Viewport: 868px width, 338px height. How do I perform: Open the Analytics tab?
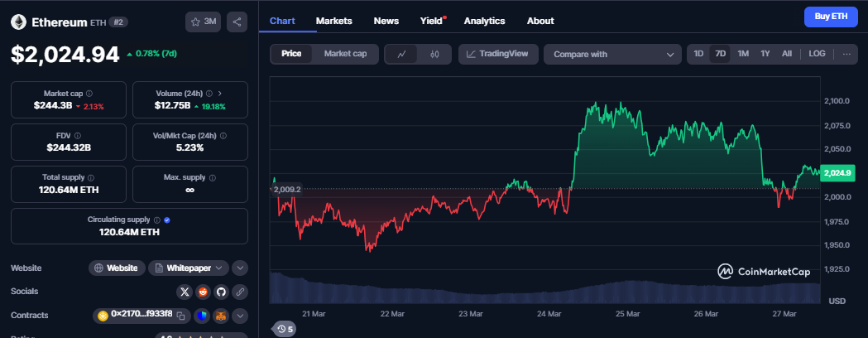(x=484, y=20)
